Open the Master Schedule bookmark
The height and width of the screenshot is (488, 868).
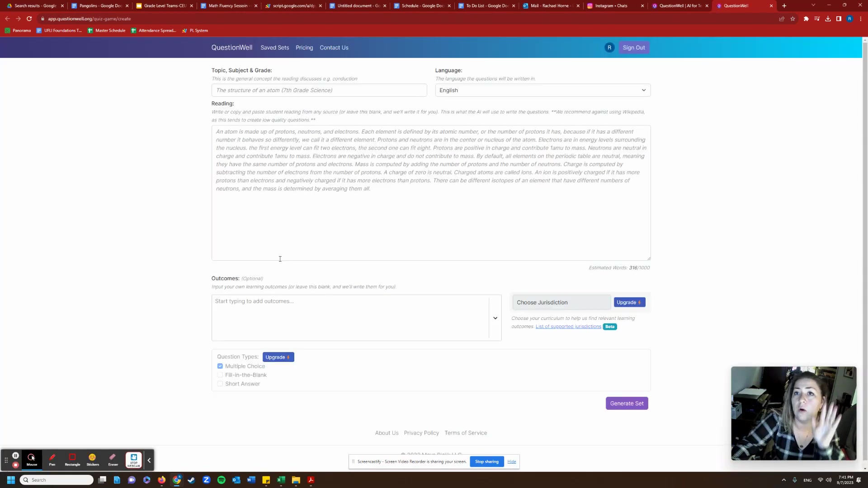coord(106,30)
